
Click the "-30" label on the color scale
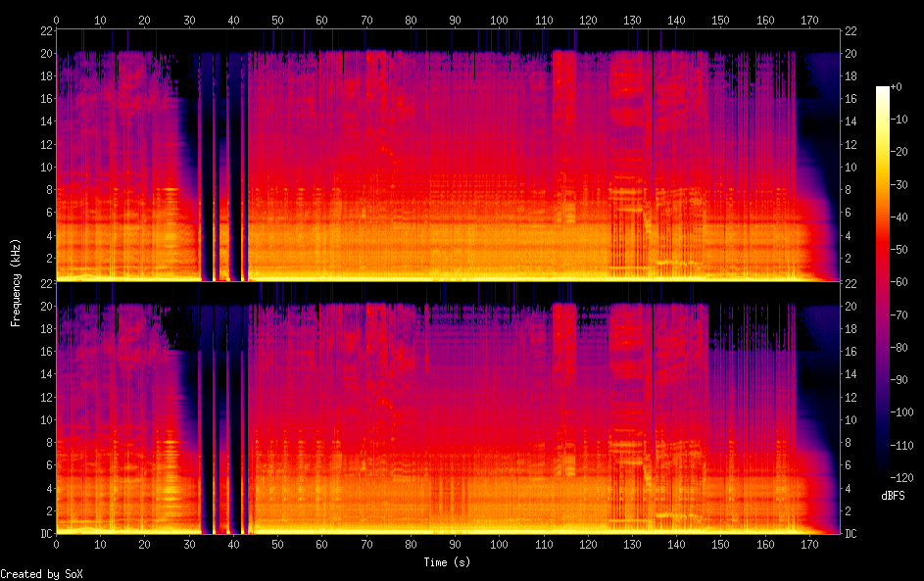[x=900, y=184]
